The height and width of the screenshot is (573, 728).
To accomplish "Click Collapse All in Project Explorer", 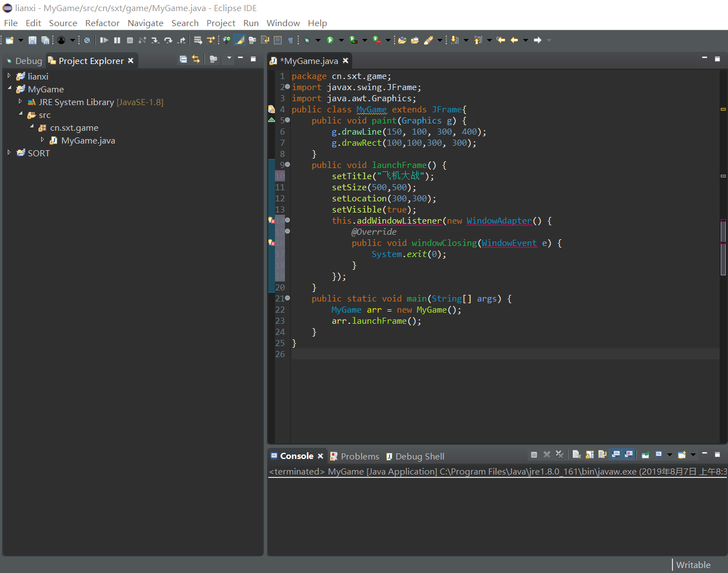I will pos(183,59).
